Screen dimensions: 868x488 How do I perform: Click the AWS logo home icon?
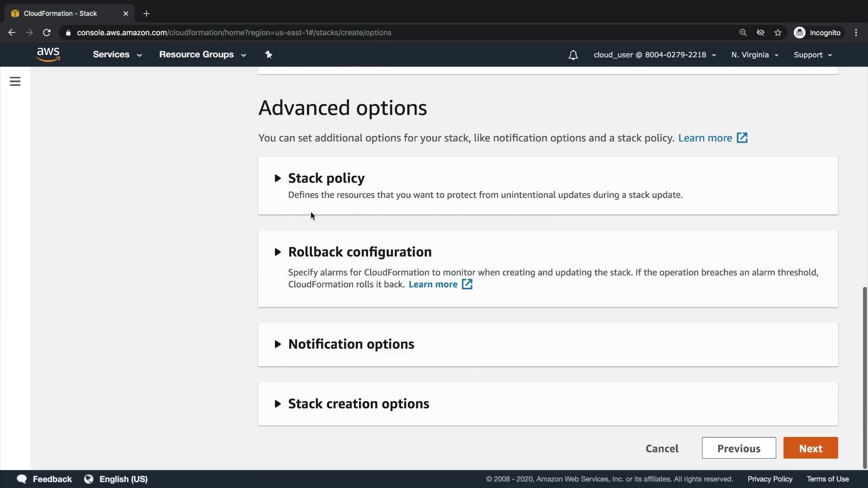pyautogui.click(x=48, y=54)
